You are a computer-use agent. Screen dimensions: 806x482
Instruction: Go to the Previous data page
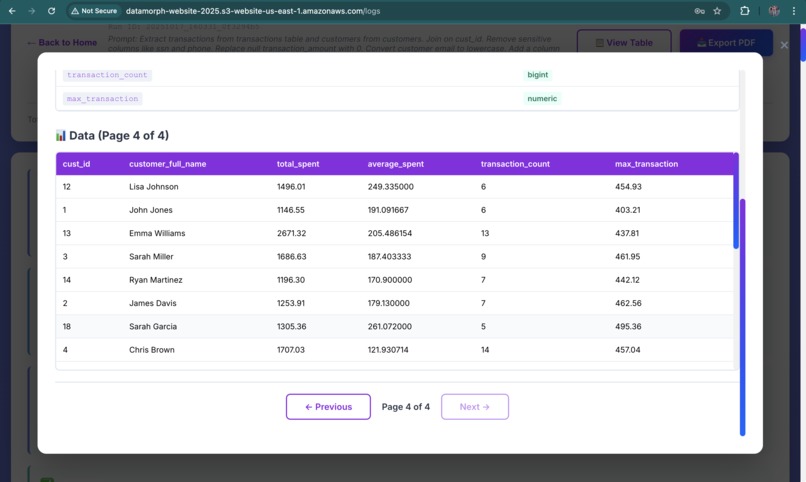(328, 406)
